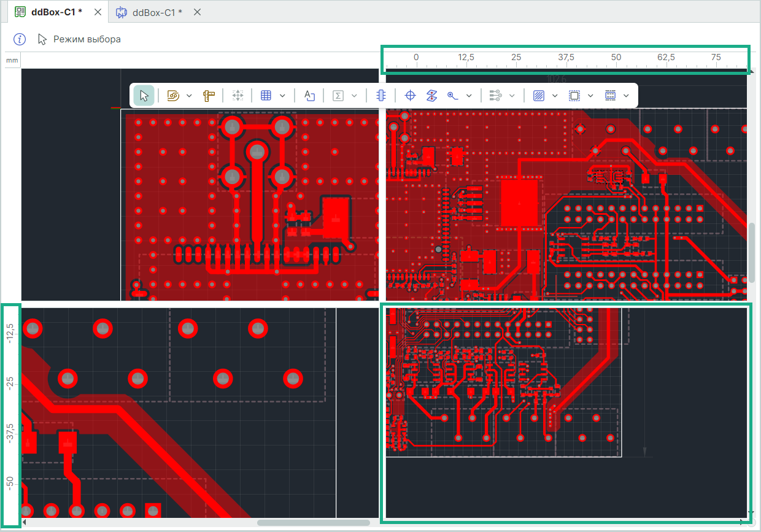761x532 pixels.
Task: Click the layer flip icon
Action: [x=432, y=96]
